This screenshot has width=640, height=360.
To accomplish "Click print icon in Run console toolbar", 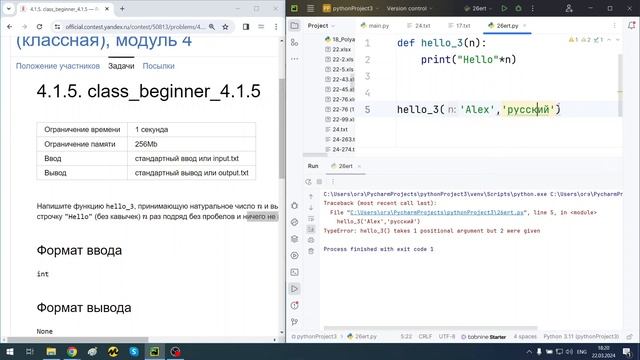I will (x=311, y=240).
